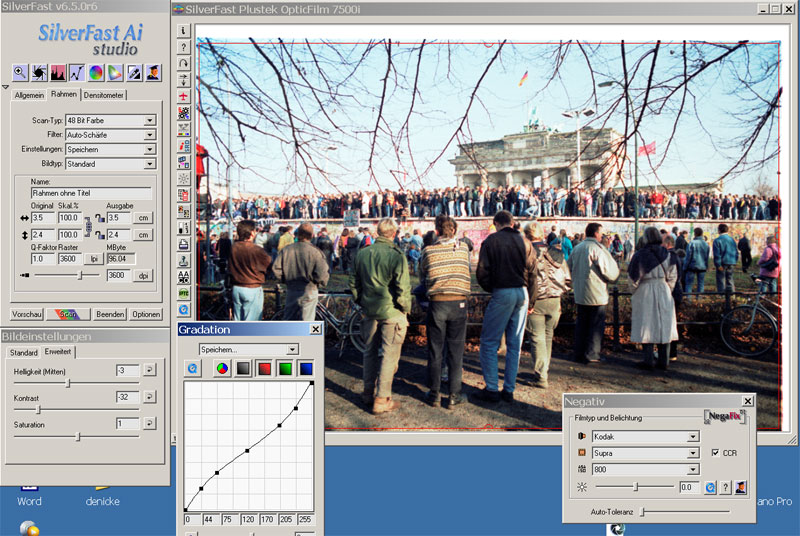Click the Kontrast slider handle
This screenshot has width=800, height=536.
[x=39, y=409]
